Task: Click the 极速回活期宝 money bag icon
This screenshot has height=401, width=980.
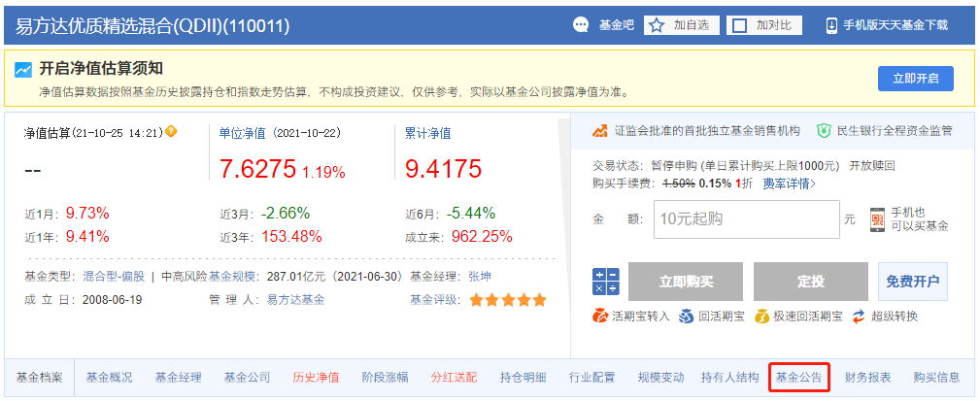Action: [762, 317]
